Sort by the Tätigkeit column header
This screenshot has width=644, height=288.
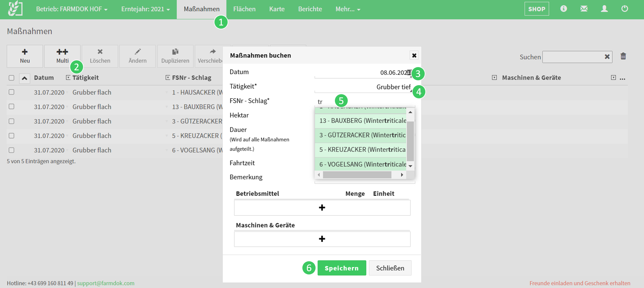pos(85,78)
